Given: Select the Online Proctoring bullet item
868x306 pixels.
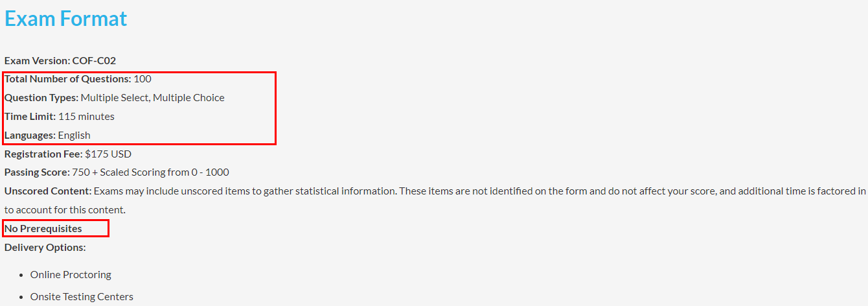Looking at the screenshot, I should tap(71, 275).
